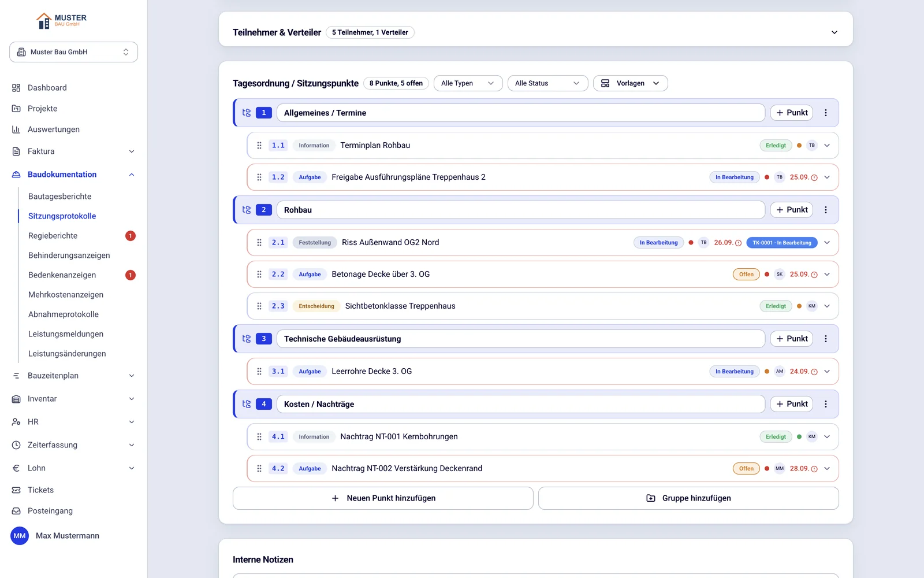This screenshot has height=578, width=924.
Task: Select Regieberichte in the sidebar
Action: pos(53,236)
